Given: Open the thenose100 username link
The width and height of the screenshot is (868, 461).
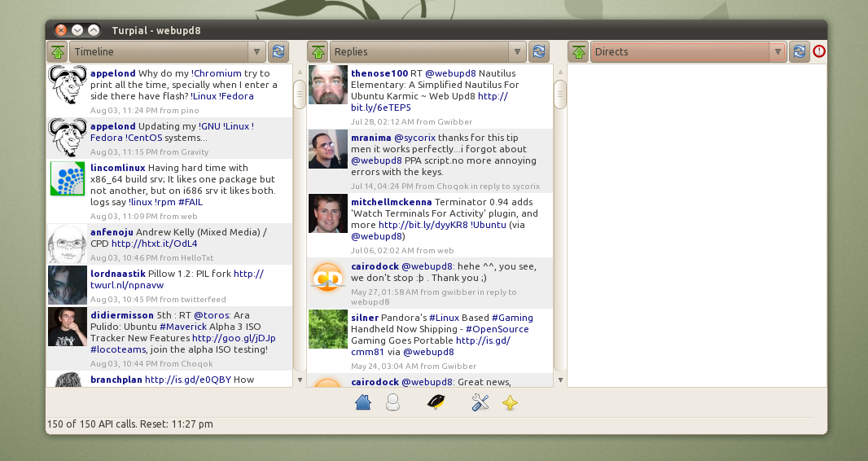Looking at the screenshot, I should point(379,73).
